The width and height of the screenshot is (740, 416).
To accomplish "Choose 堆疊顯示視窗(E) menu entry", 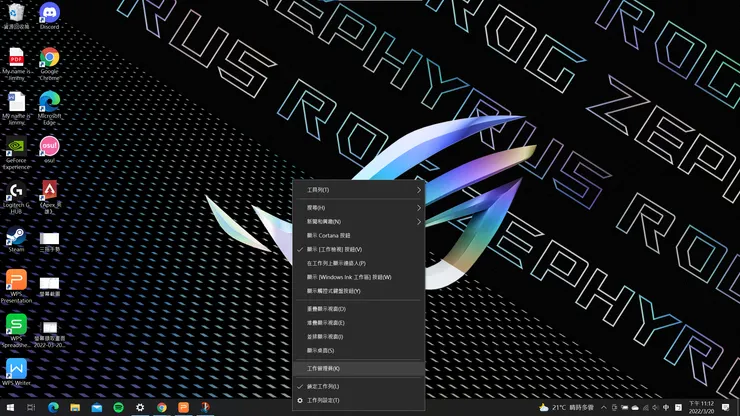I will [x=359, y=323].
